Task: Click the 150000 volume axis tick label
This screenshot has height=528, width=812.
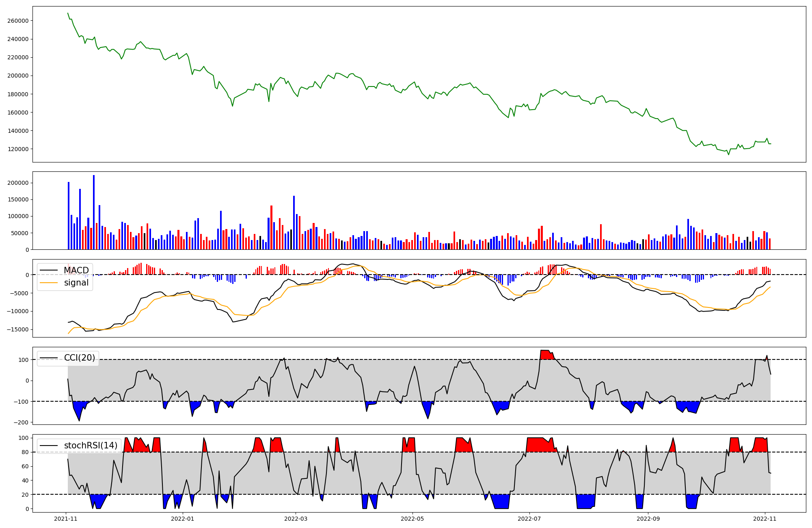Action: point(18,200)
